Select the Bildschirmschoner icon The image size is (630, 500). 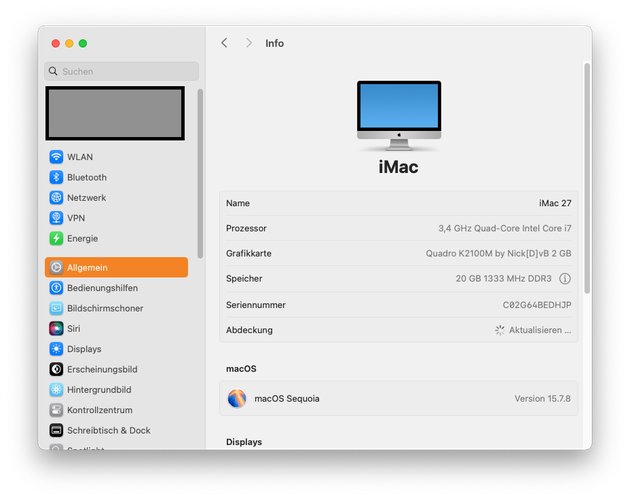(56, 308)
